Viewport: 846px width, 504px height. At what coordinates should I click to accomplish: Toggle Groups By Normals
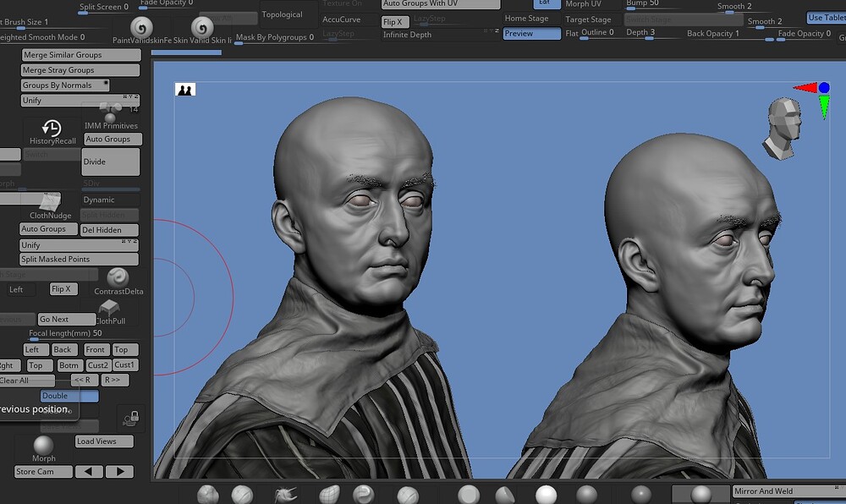(x=65, y=85)
